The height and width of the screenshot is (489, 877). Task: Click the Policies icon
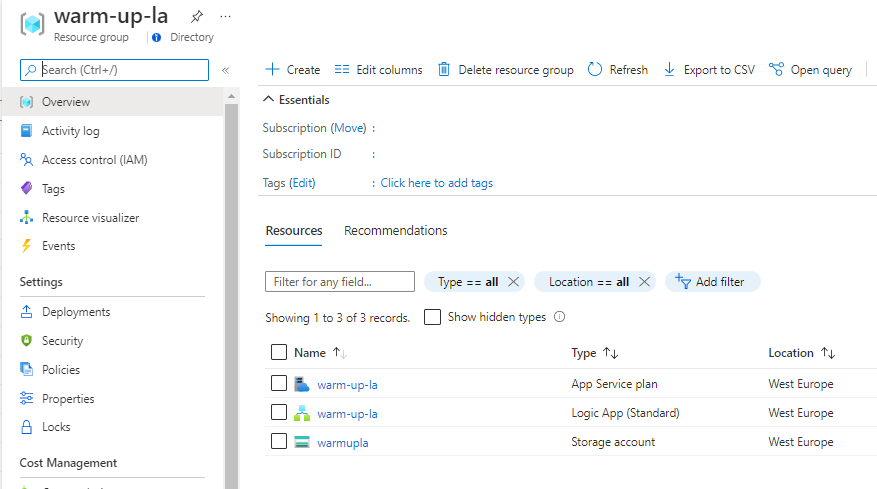pyautogui.click(x=26, y=369)
